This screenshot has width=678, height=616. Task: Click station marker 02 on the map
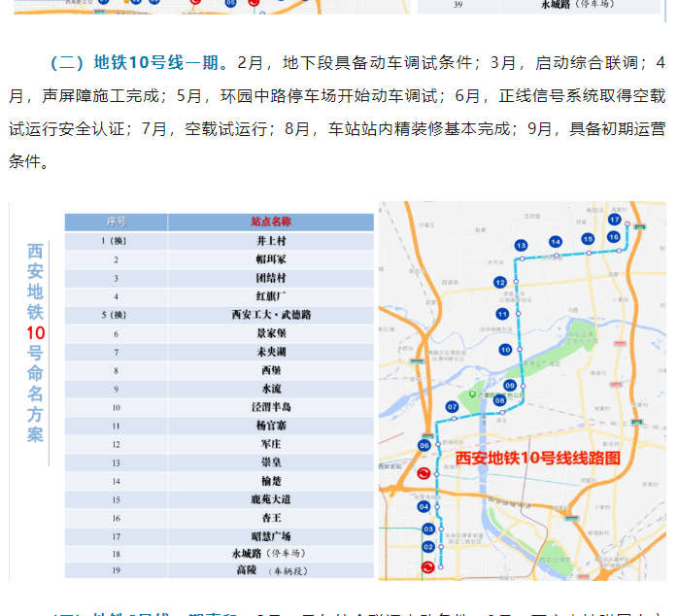428,547
